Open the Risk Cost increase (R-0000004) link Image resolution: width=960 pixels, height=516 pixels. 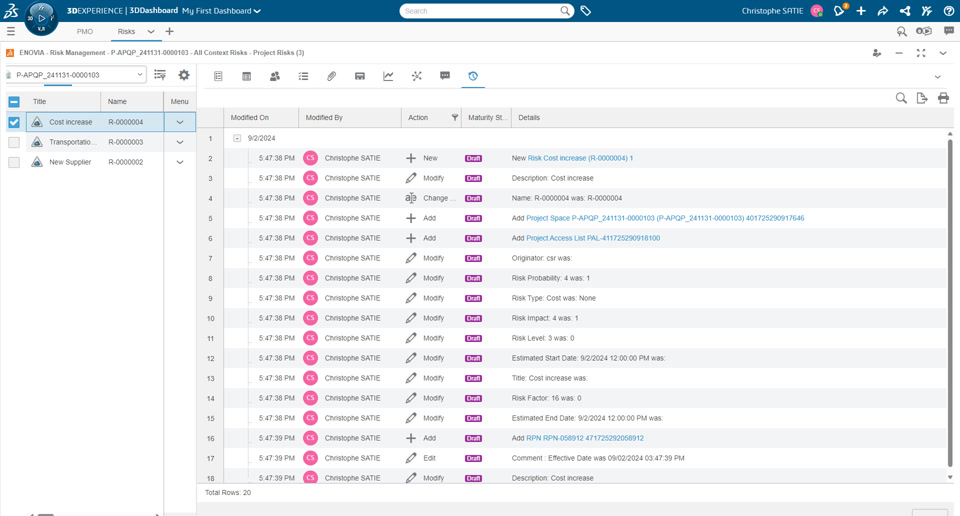point(580,158)
